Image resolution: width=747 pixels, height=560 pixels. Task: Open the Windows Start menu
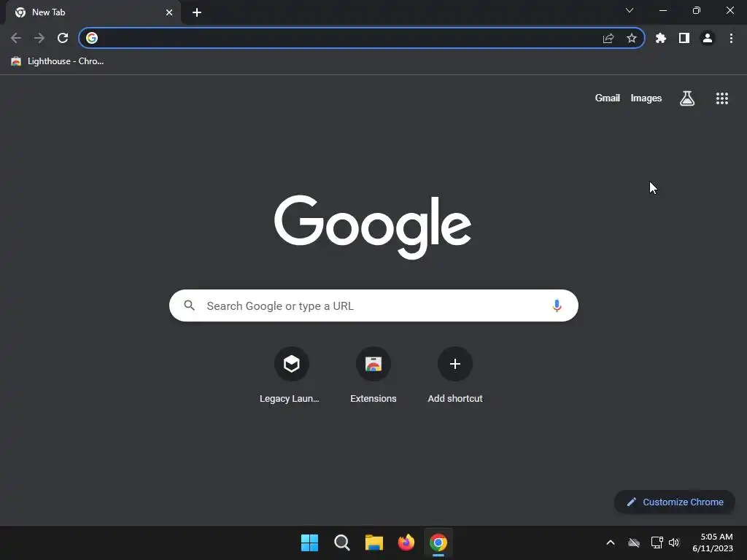(x=309, y=542)
